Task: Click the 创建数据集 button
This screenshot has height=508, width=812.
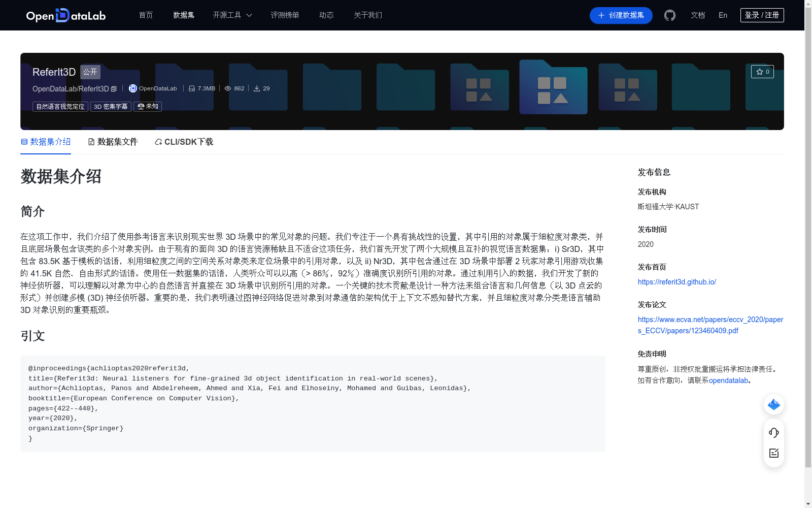Action: click(x=621, y=15)
